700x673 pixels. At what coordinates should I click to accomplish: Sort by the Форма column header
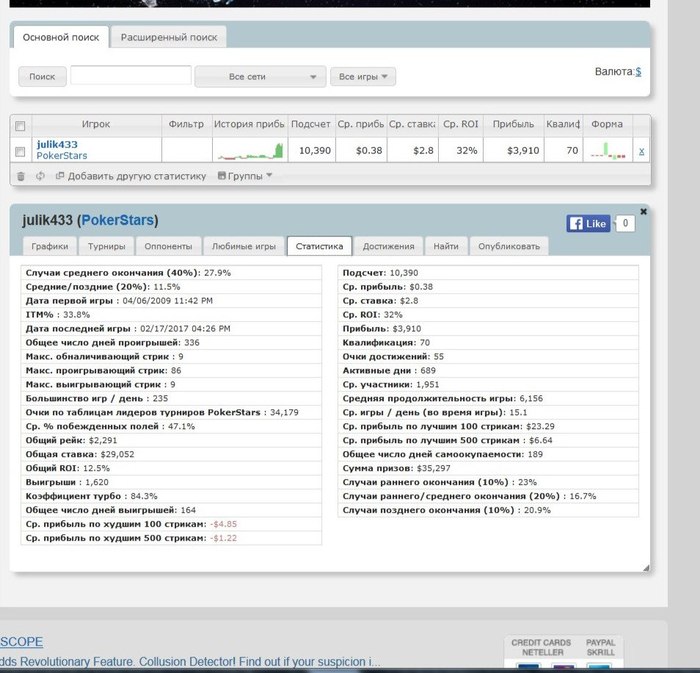click(x=607, y=124)
